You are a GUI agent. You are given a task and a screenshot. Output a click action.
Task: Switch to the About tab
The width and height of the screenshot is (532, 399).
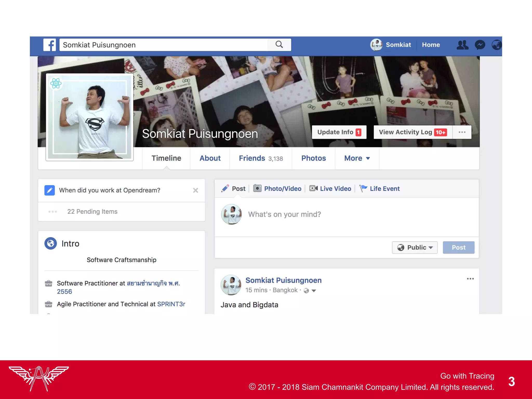210,158
